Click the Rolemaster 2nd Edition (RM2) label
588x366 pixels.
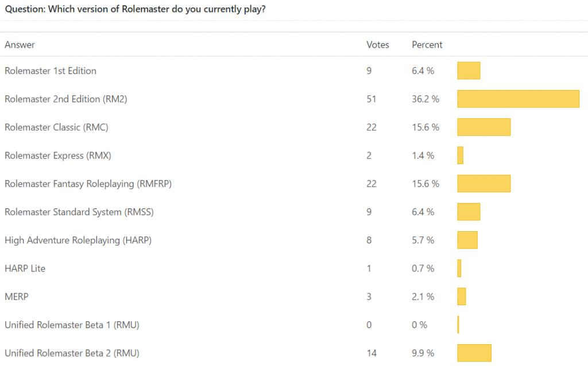point(65,99)
